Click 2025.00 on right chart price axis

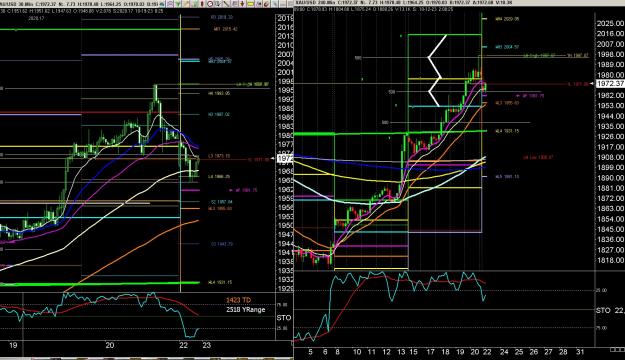pos(610,24)
